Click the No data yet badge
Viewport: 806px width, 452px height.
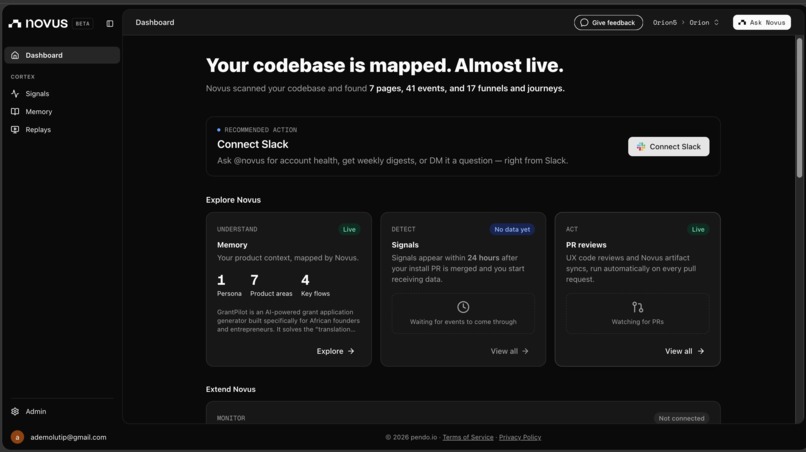pyautogui.click(x=512, y=229)
